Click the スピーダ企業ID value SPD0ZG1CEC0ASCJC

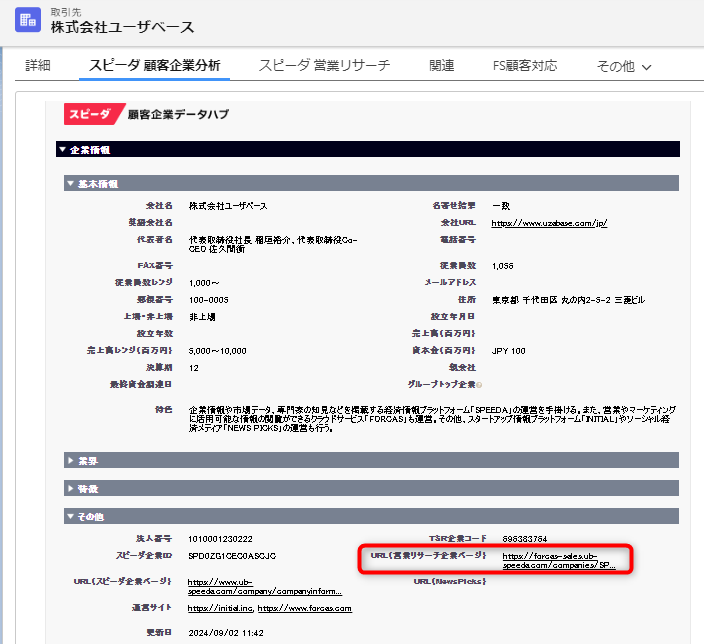click(x=232, y=556)
